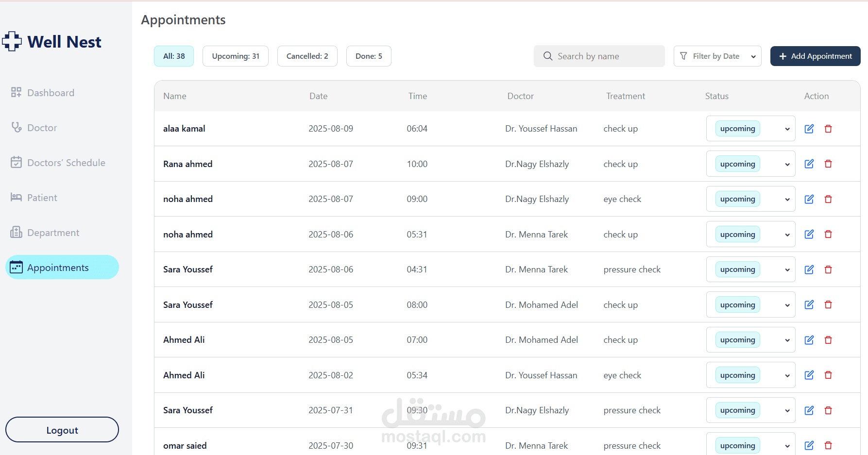Image resolution: width=868 pixels, height=455 pixels.
Task: Delete noha ahmed's 09:00 appointment
Action: (828, 199)
